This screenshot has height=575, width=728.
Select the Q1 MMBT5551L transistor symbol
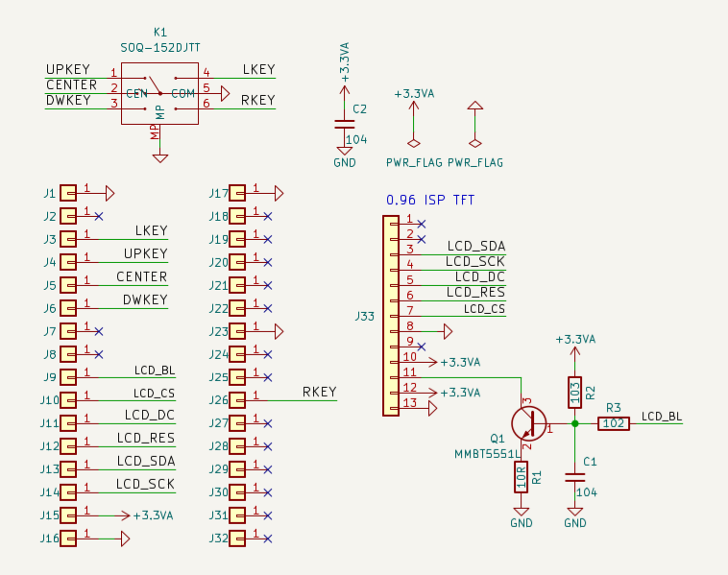527,422
